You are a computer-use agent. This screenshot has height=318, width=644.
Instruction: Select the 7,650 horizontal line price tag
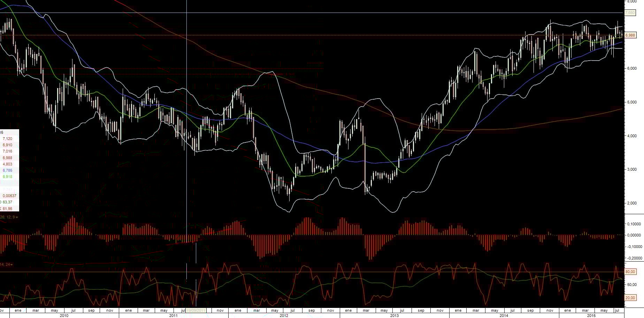pyautogui.click(x=630, y=13)
